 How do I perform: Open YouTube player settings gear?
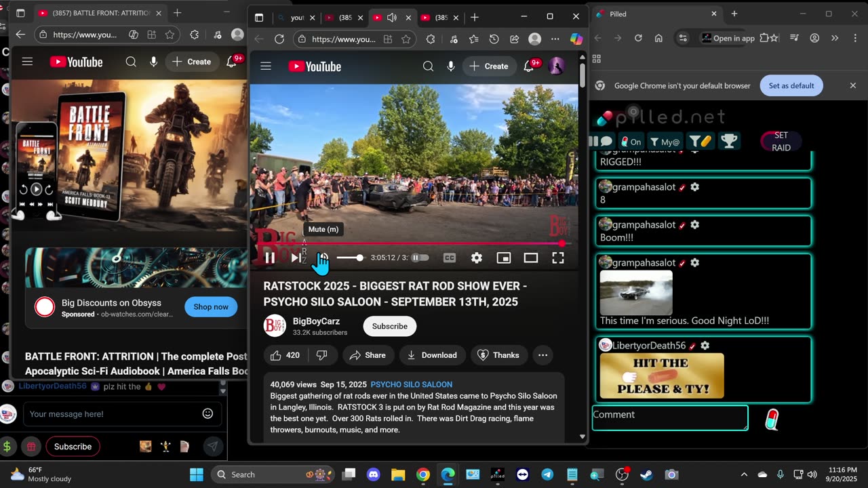[477, 258]
